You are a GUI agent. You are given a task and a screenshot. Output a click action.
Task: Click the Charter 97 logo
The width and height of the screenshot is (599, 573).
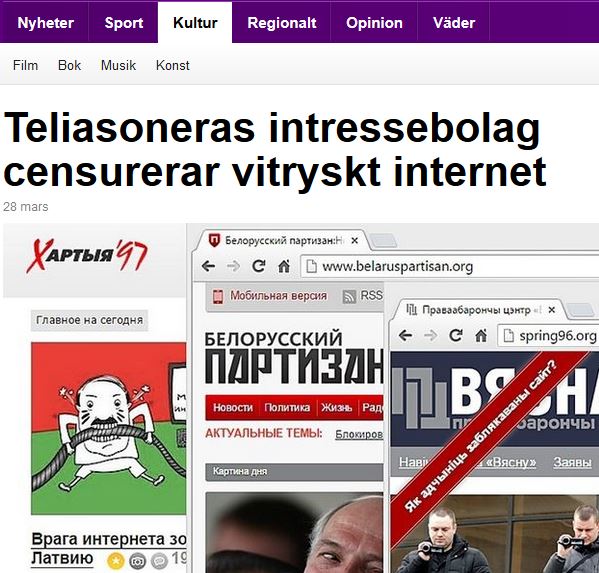click(87, 255)
